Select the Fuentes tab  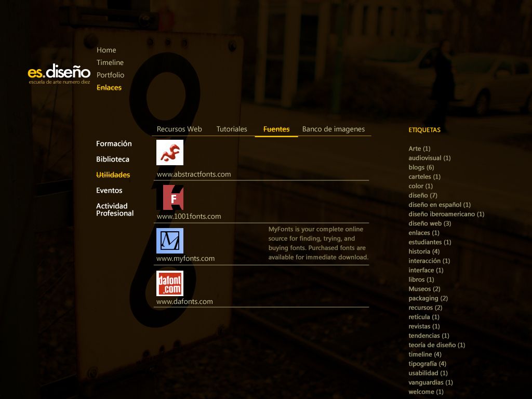(276, 129)
